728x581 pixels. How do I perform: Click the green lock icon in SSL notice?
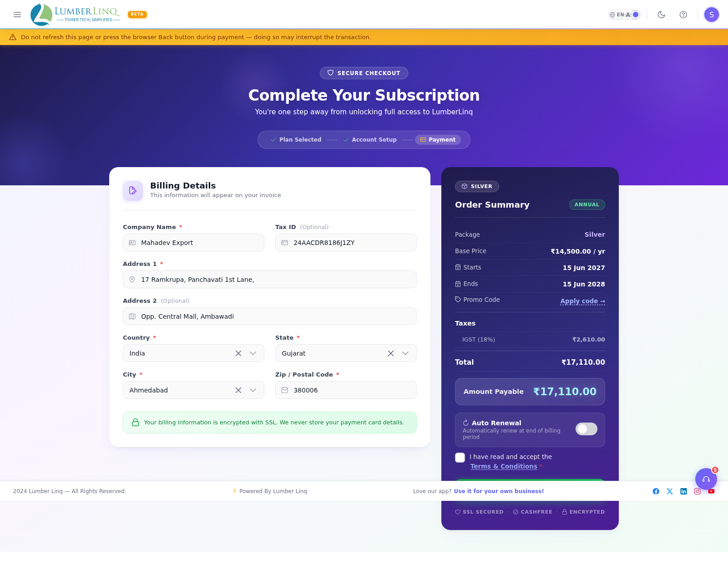136,423
